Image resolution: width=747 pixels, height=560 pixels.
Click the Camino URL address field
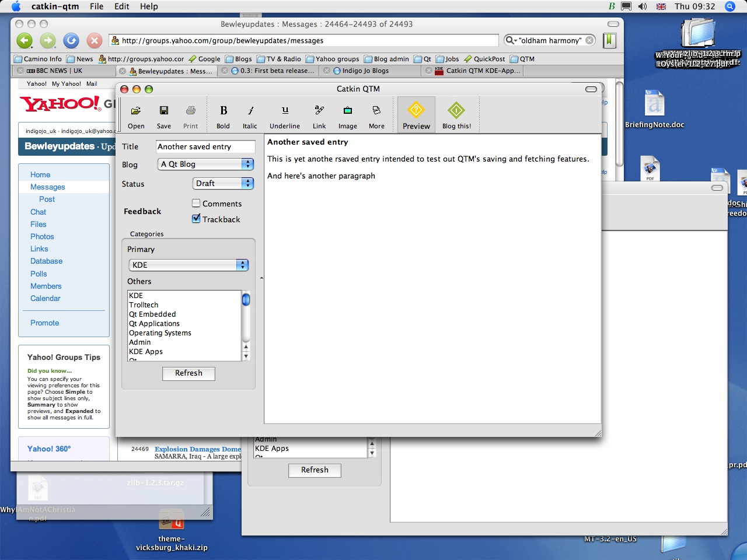pyautogui.click(x=303, y=40)
